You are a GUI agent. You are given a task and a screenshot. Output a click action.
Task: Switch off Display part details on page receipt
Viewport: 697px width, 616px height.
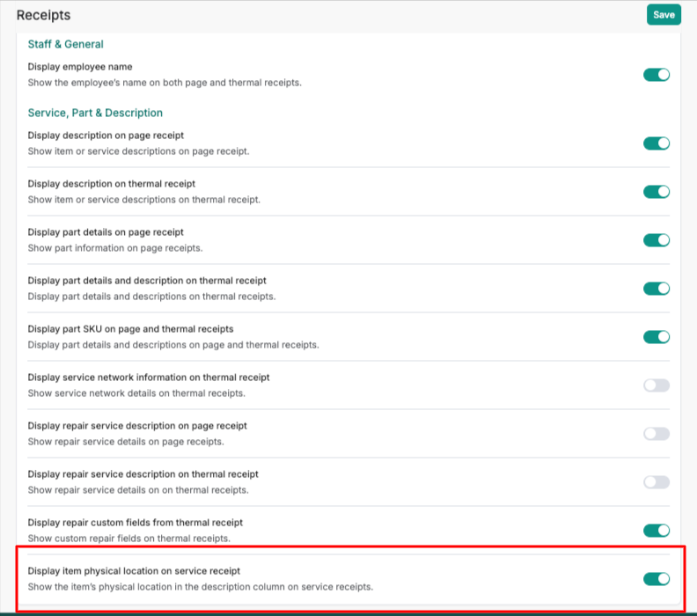point(657,240)
